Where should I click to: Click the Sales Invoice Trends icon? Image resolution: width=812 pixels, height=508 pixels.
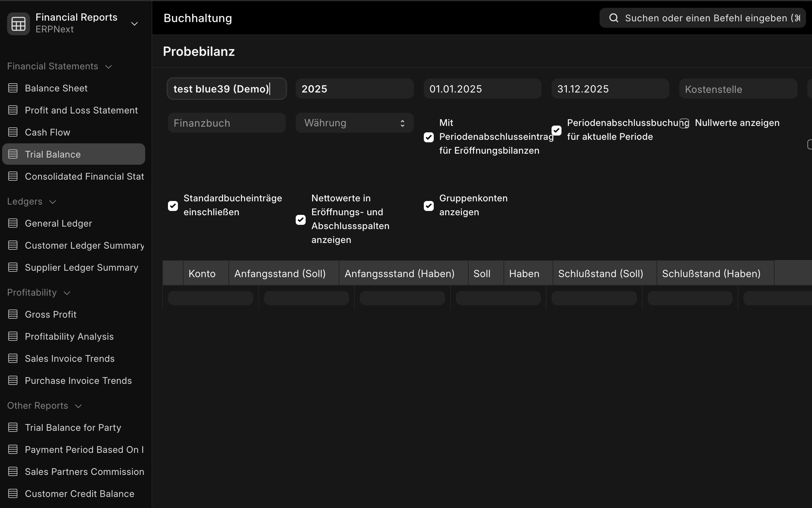(x=13, y=359)
